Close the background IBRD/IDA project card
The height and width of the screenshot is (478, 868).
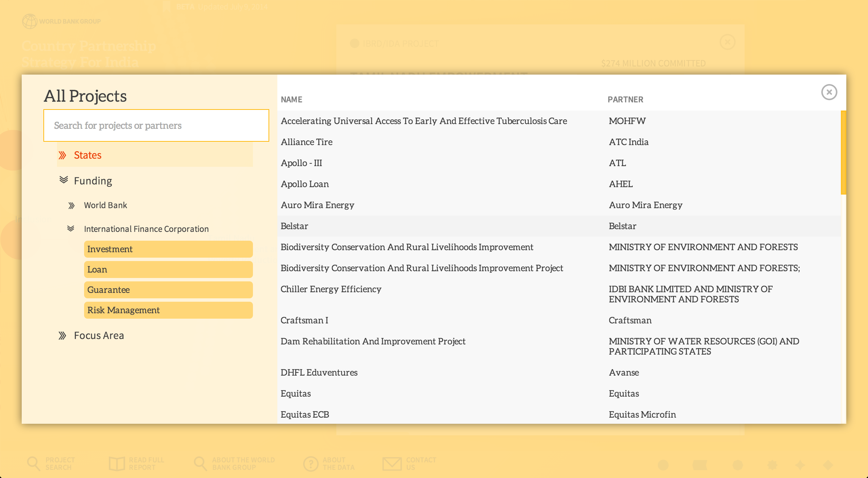click(727, 42)
